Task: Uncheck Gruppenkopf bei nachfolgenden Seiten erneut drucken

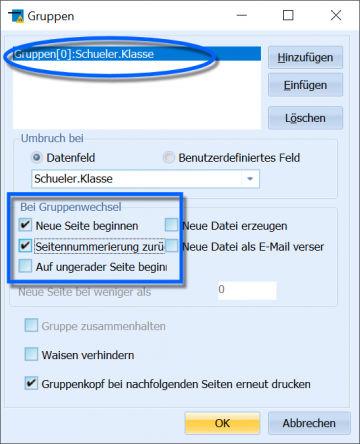Action: pos(31,383)
